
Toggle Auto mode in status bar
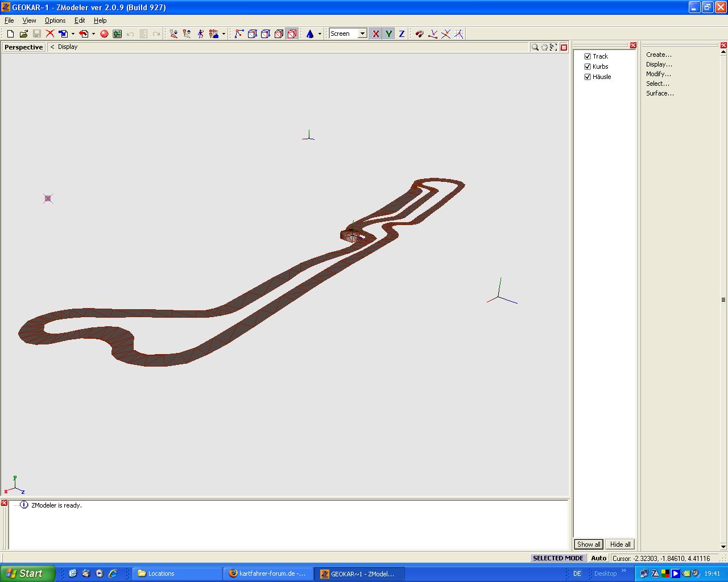[598, 558]
